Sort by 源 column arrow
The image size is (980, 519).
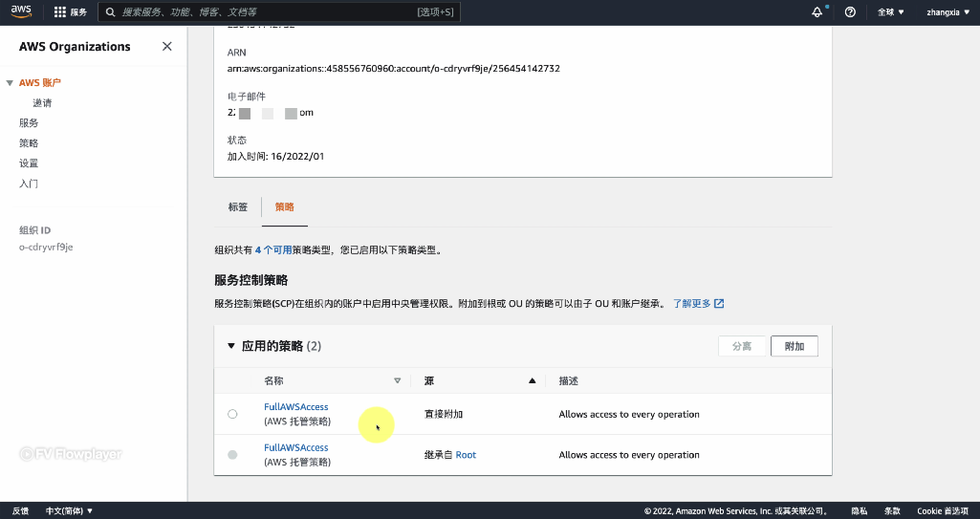pyautogui.click(x=532, y=380)
